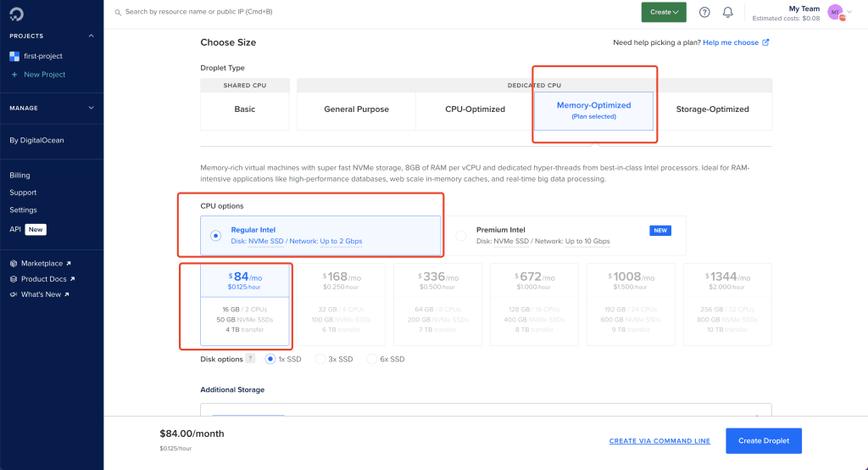
Task: Open Product Docs link
Action: (x=44, y=279)
